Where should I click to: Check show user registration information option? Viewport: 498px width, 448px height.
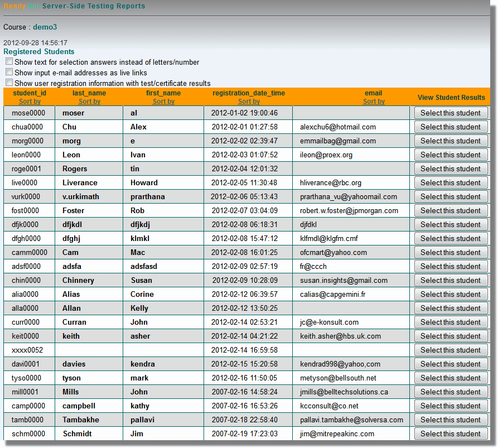9,83
